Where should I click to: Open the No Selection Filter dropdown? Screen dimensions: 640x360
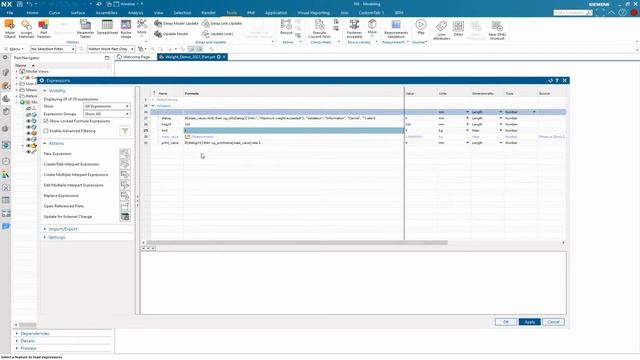point(53,49)
